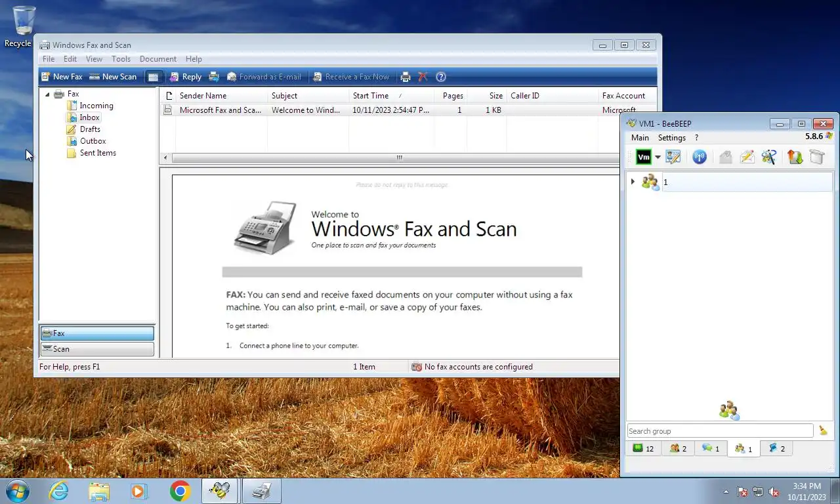Click Receive a Fax Now
Viewport: 840px width, 504px height.
point(351,77)
